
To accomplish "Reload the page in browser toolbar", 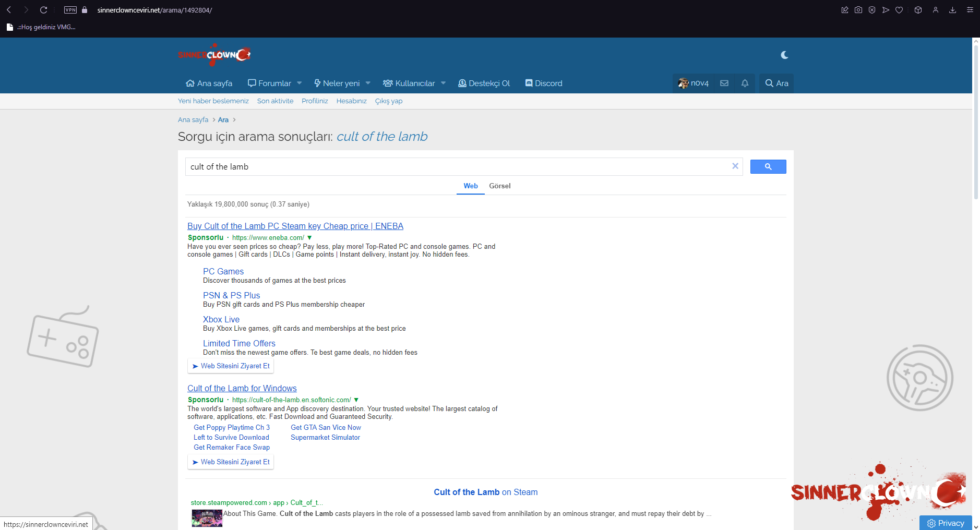I will (x=44, y=10).
